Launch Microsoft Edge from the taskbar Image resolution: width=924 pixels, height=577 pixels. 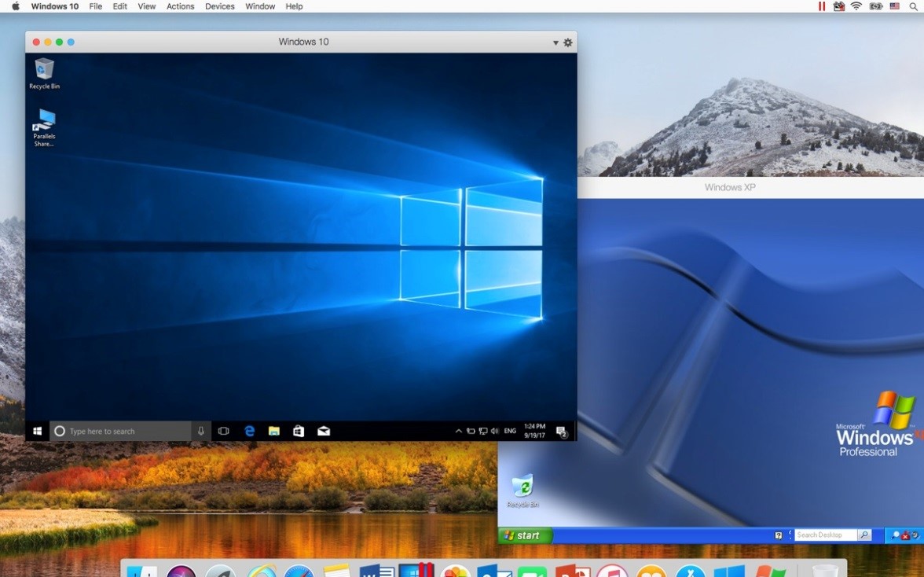(249, 431)
